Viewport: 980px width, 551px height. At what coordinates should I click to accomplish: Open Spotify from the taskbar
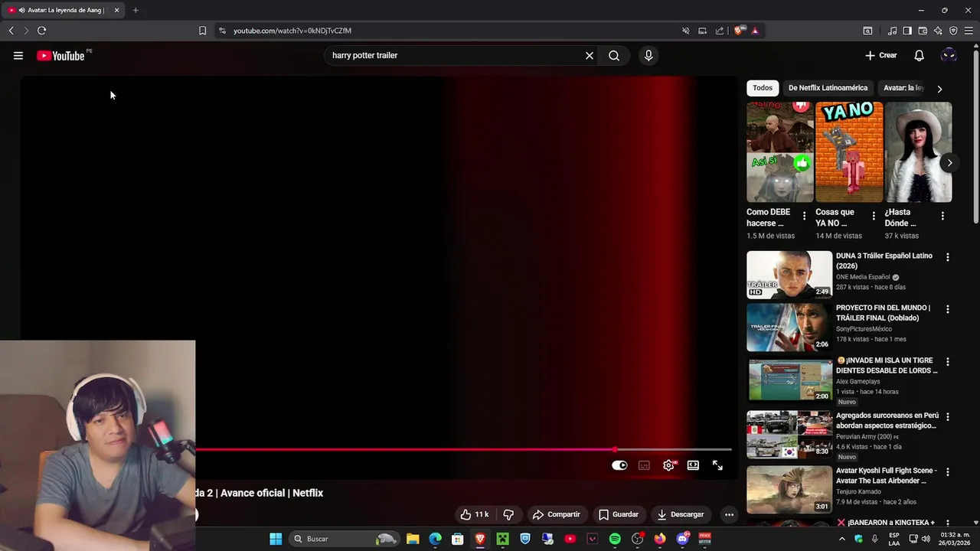[615, 539]
